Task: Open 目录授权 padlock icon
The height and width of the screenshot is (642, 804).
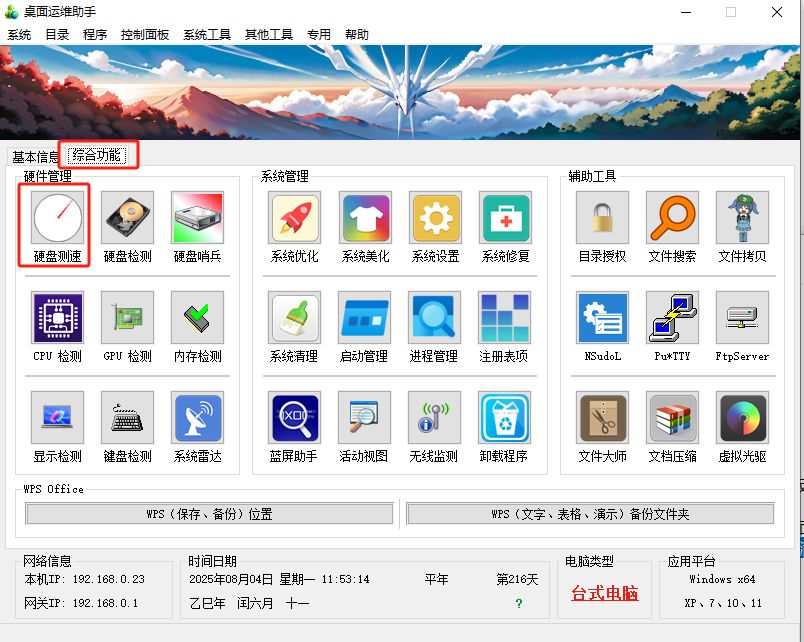Action: pyautogui.click(x=602, y=217)
